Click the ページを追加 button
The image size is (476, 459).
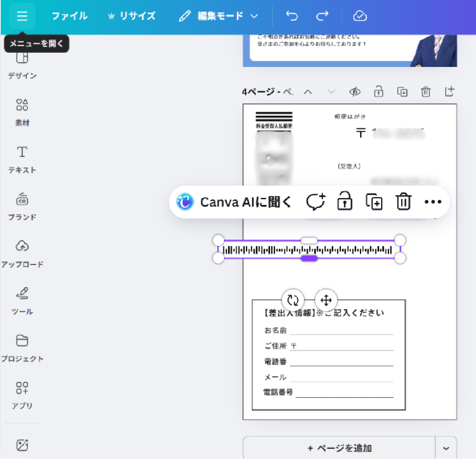pos(339,448)
